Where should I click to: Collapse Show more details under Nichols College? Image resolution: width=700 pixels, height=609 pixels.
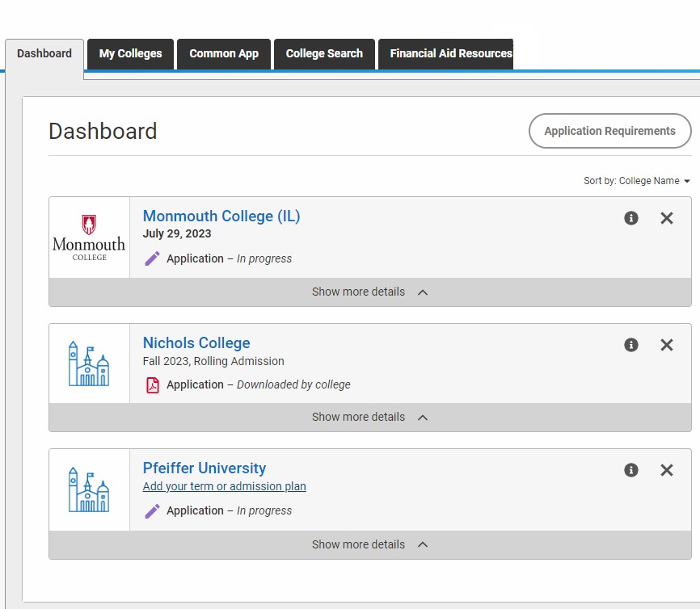tap(369, 417)
